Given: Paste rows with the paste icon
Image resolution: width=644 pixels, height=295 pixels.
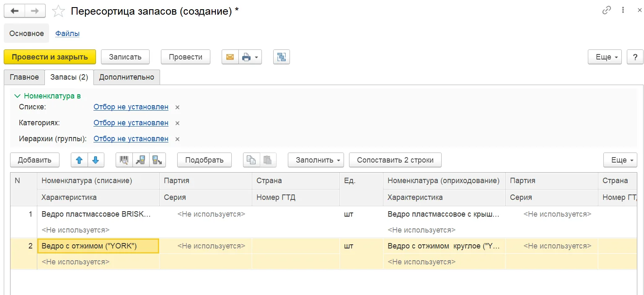Looking at the screenshot, I should click(x=268, y=160).
